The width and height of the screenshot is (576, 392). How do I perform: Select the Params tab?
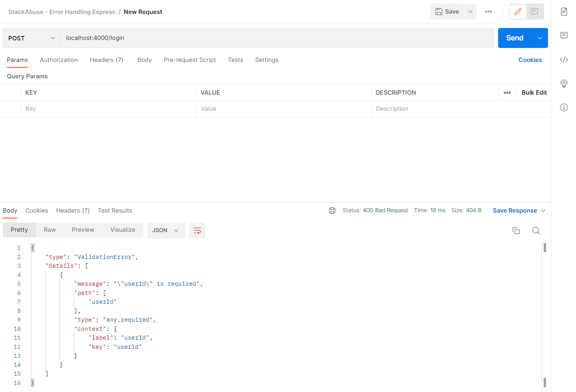[x=17, y=60]
